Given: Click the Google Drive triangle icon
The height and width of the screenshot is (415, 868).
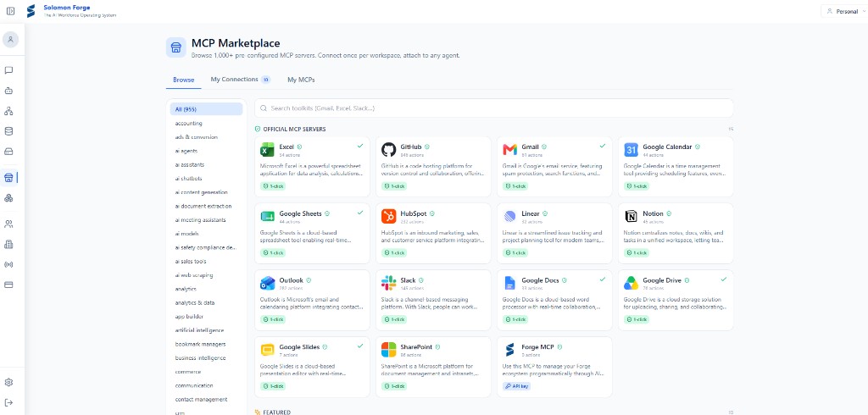Looking at the screenshot, I should pos(631,283).
